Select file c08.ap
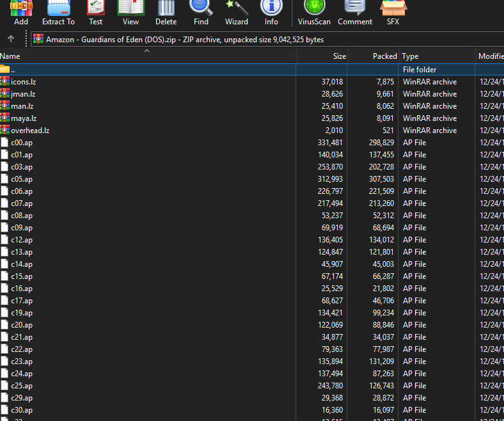 tap(22, 216)
